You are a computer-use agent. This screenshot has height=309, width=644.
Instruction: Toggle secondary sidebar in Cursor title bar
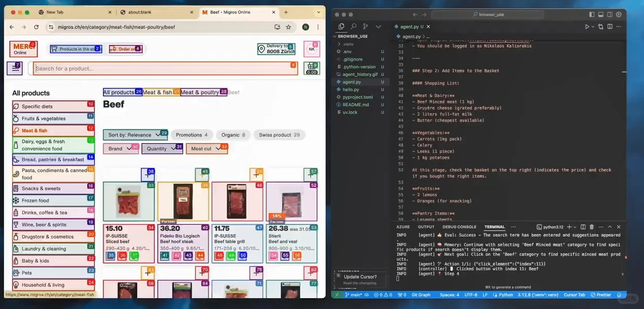610,14
